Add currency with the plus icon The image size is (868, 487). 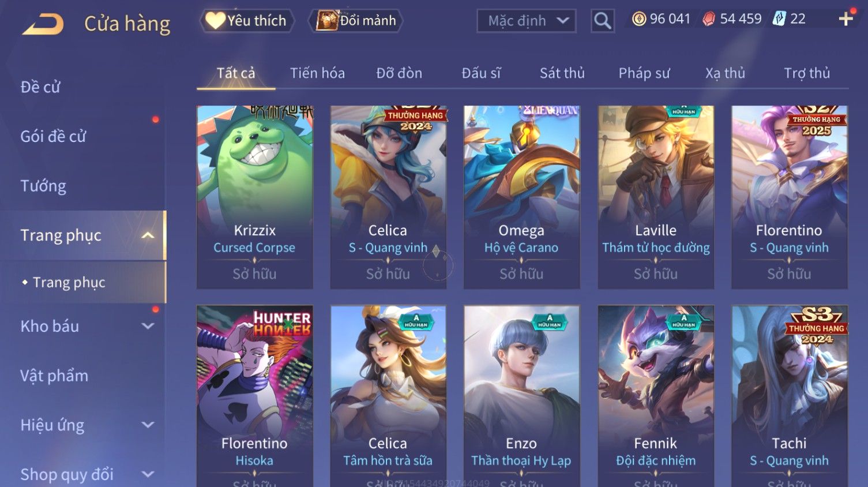[846, 19]
